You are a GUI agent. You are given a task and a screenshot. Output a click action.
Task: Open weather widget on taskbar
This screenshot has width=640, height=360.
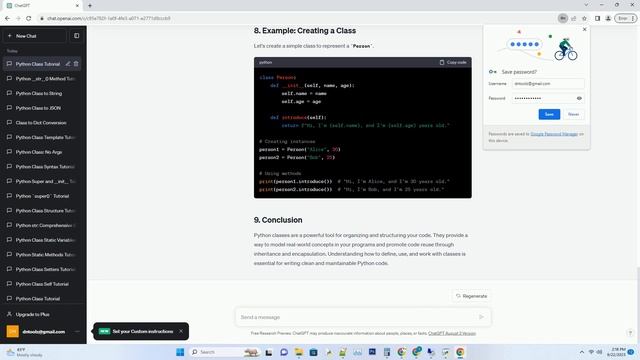[x=24, y=352]
